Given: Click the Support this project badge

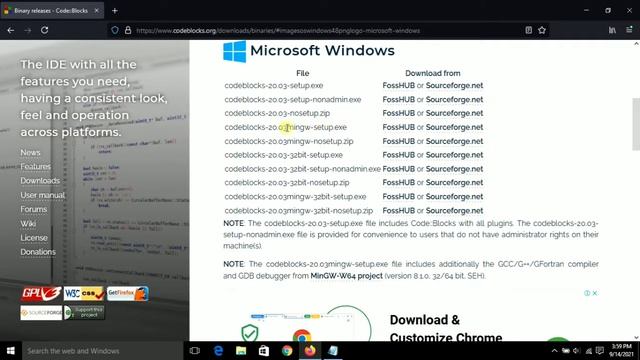Looking at the screenshot, I should point(84,313).
